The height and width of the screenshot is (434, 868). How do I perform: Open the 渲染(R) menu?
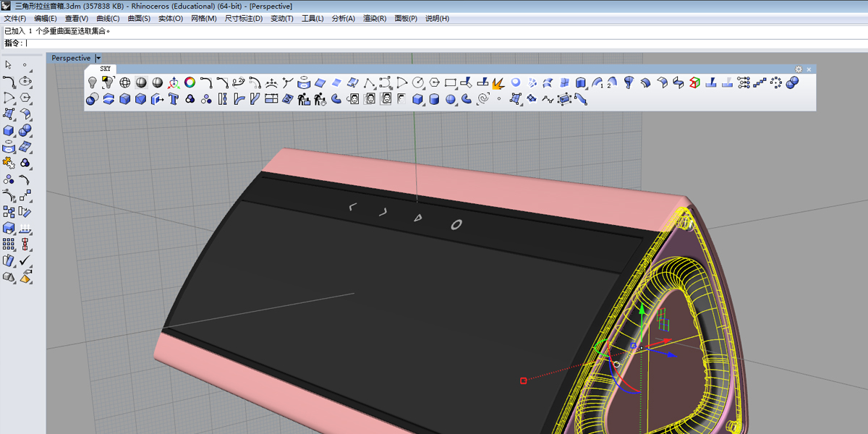[x=375, y=18]
